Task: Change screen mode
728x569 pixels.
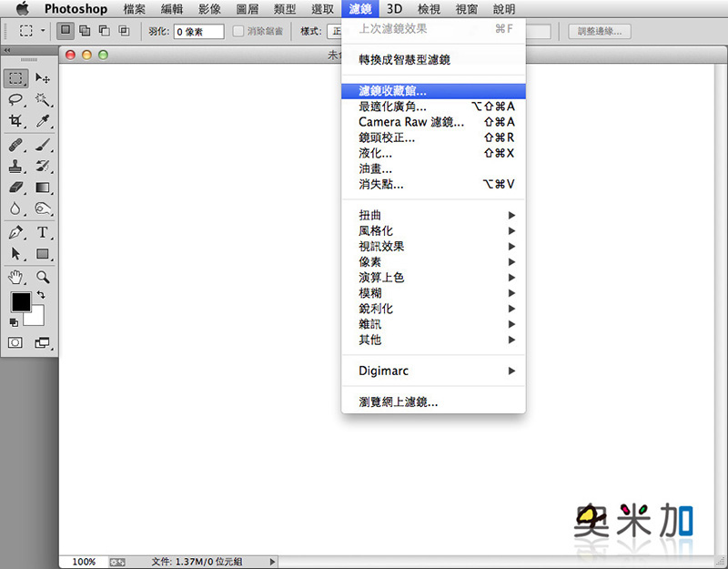Action: pyautogui.click(x=43, y=343)
